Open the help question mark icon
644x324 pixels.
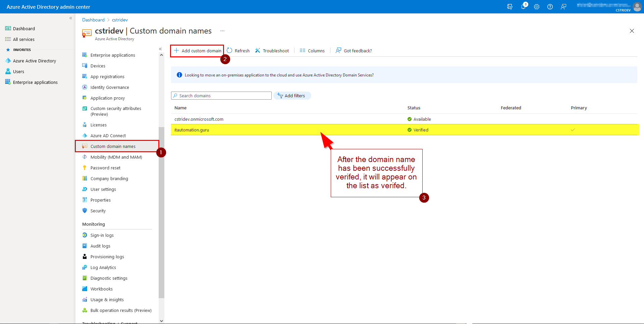tap(550, 7)
